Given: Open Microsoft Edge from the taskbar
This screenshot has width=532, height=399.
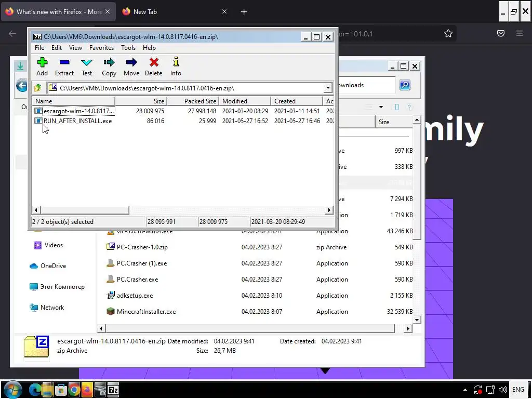Looking at the screenshot, I should pyautogui.click(x=34, y=390).
